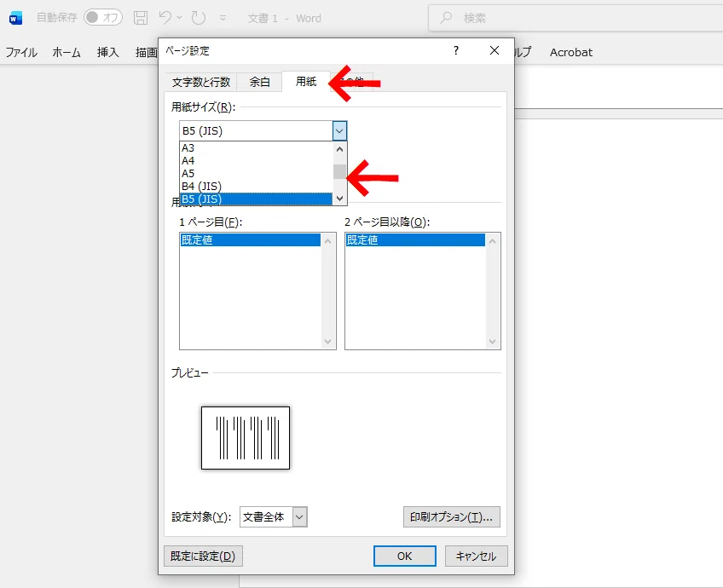723x588 pixels.
Task: Choose B4 (JIS) from paper size list
Action: [256, 187]
